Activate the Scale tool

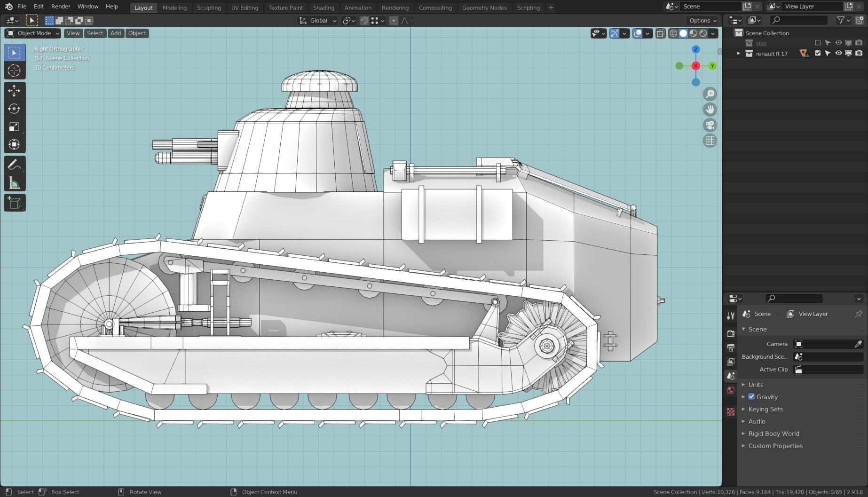[14, 126]
